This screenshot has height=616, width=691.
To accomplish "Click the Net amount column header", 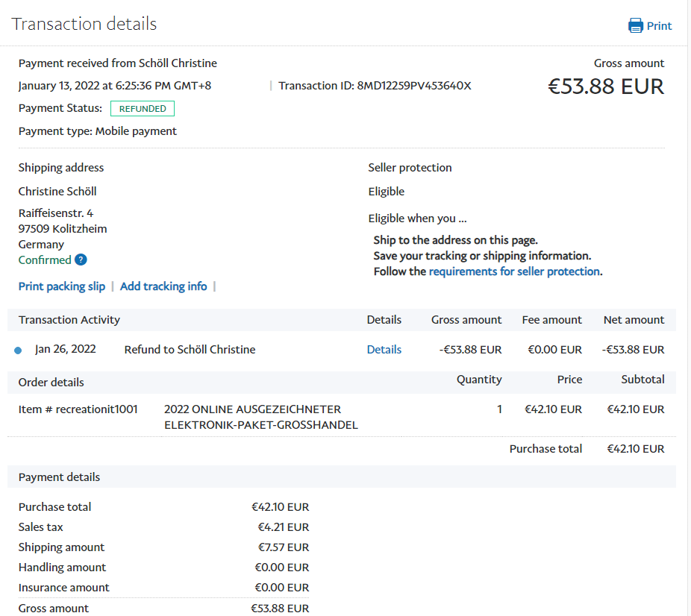I will tap(634, 320).
